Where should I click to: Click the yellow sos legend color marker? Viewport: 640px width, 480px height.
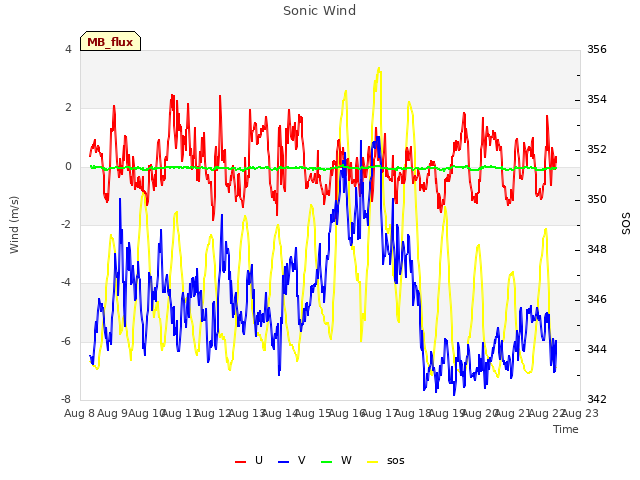click(373, 462)
